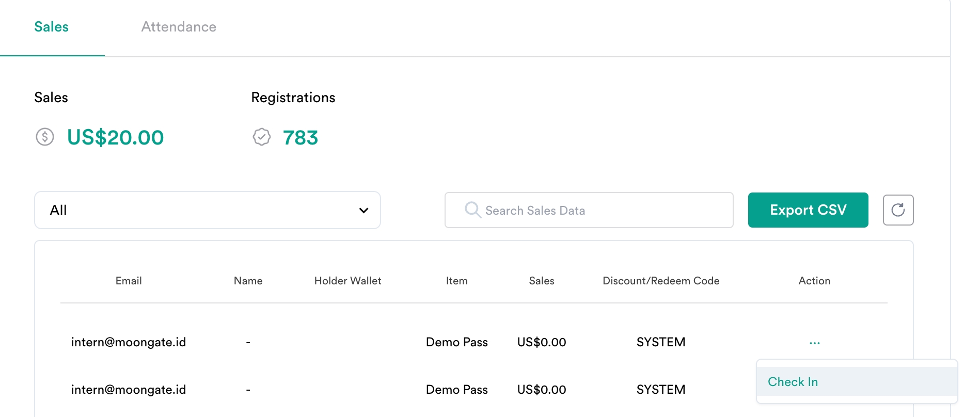Click the Action column header

(x=814, y=281)
